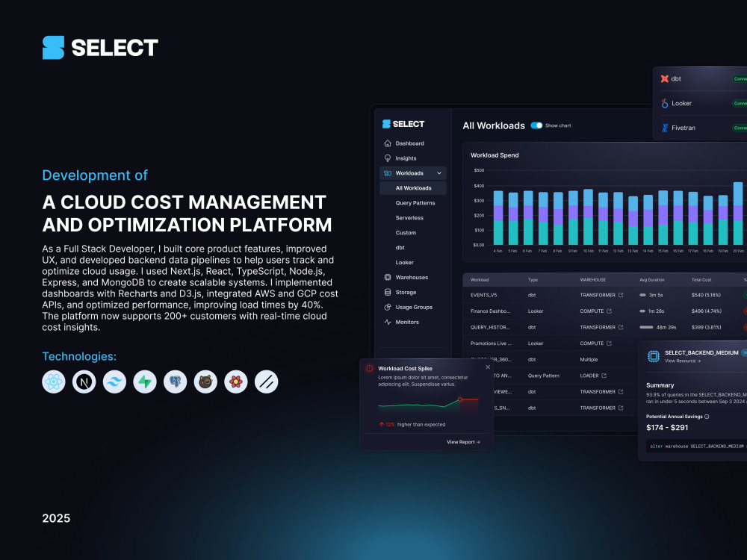747x560 pixels.
Task: Open external link beside EVENTS_V5 TRANSFORMER
Action: click(621, 295)
